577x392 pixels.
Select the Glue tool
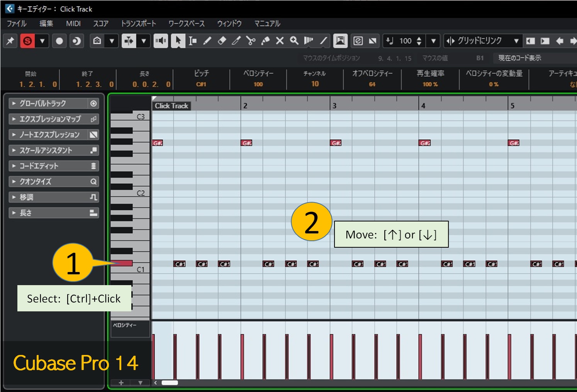click(x=265, y=41)
